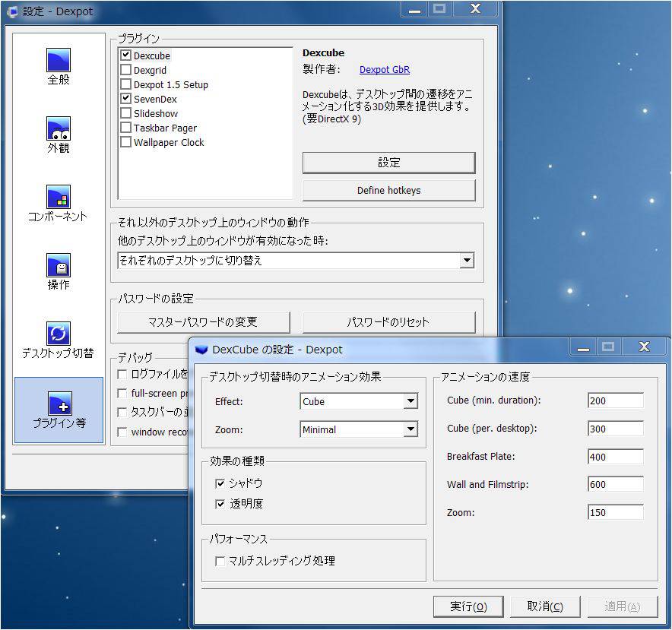
Task: Click the Cube (min. duration) field
Action: (x=616, y=400)
